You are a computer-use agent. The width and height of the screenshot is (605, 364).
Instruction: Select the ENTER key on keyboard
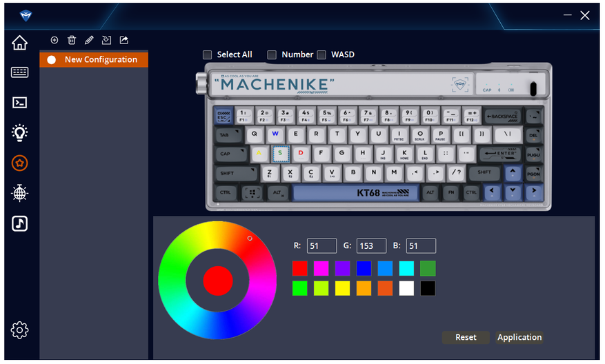pyautogui.click(x=501, y=154)
